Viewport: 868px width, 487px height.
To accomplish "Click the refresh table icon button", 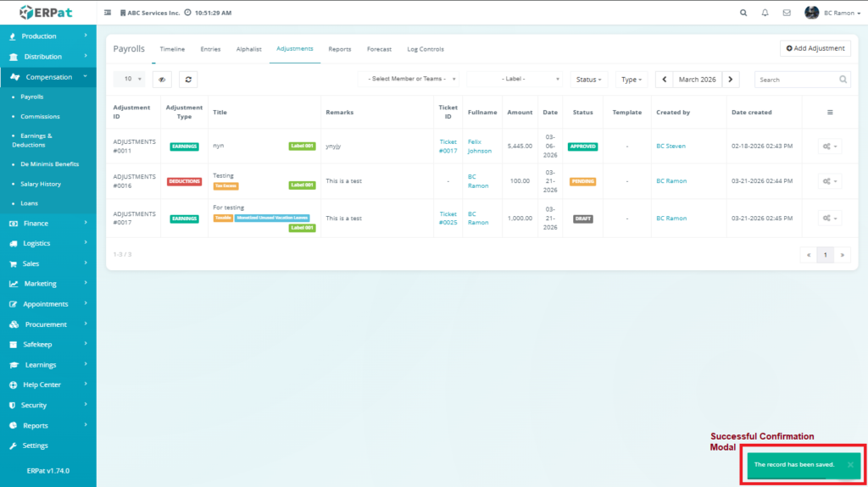I will pyautogui.click(x=188, y=79).
